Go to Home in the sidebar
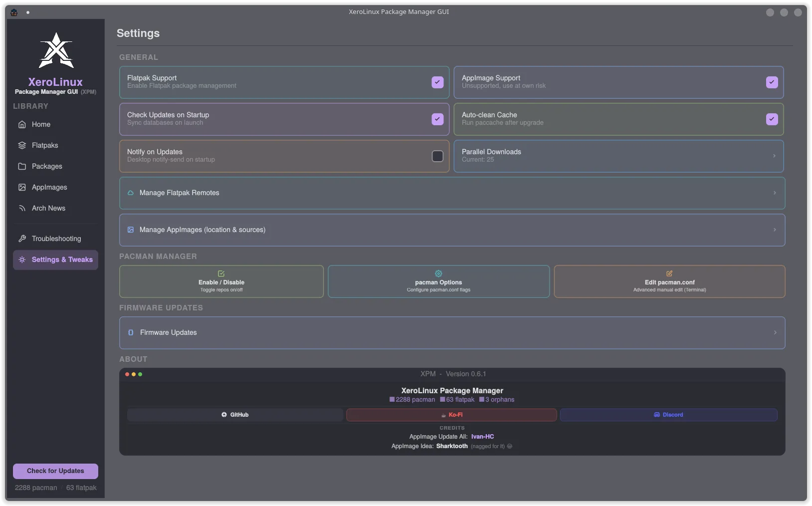812x506 pixels. point(55,124)
